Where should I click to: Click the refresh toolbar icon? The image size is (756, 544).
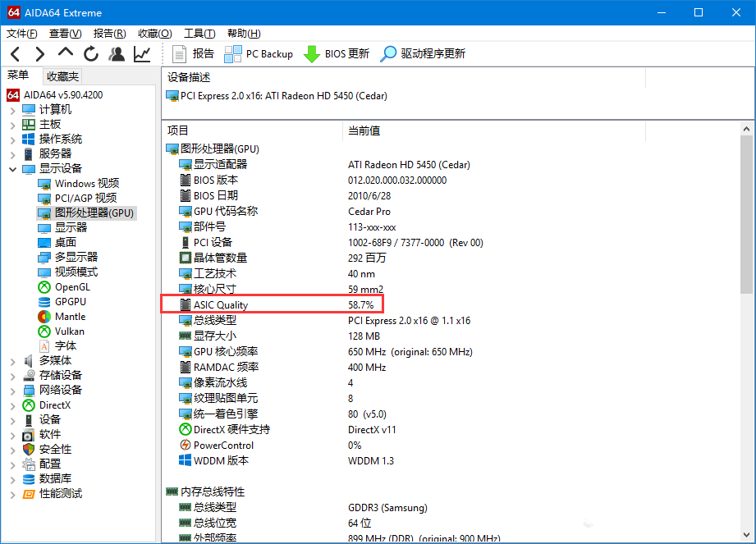[x=91, y=54]
